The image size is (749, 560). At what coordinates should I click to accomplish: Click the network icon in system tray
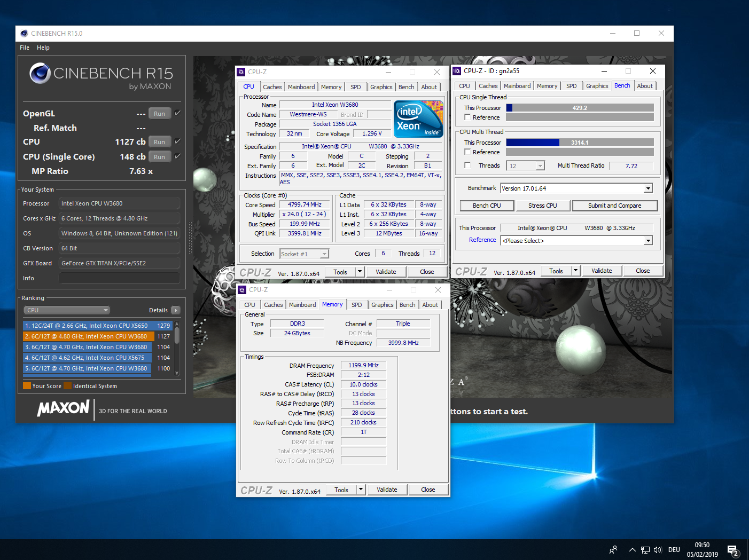click(645, 550)
